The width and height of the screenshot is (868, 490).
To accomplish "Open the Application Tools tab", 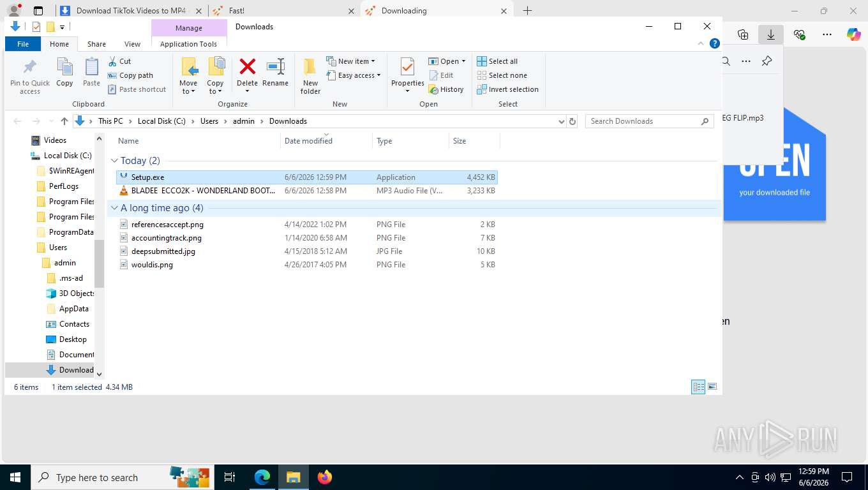I will (x=188, y=44).
